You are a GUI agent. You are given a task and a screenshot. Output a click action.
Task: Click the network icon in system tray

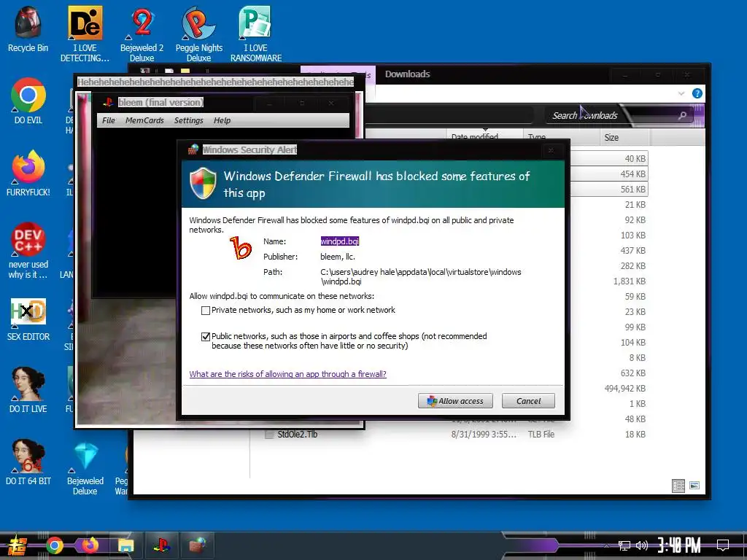coord(624,545)
